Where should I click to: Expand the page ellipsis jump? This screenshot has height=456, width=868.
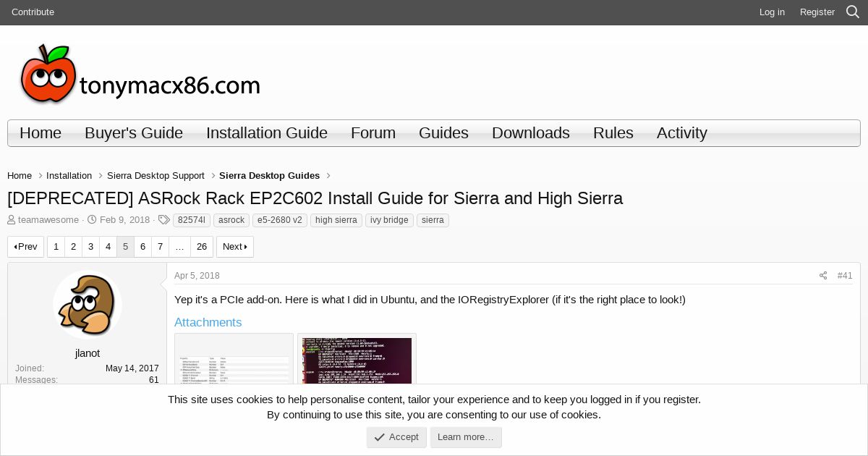click(179, 247)
